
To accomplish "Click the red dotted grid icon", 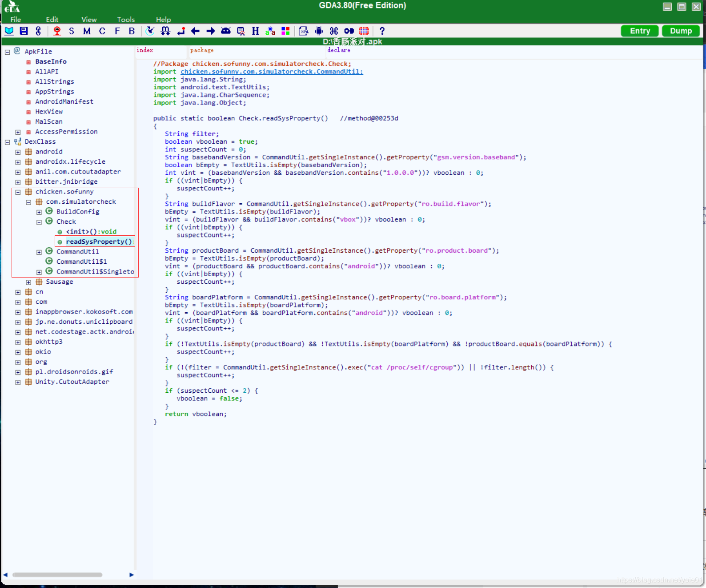I will [x=364, y=31].
